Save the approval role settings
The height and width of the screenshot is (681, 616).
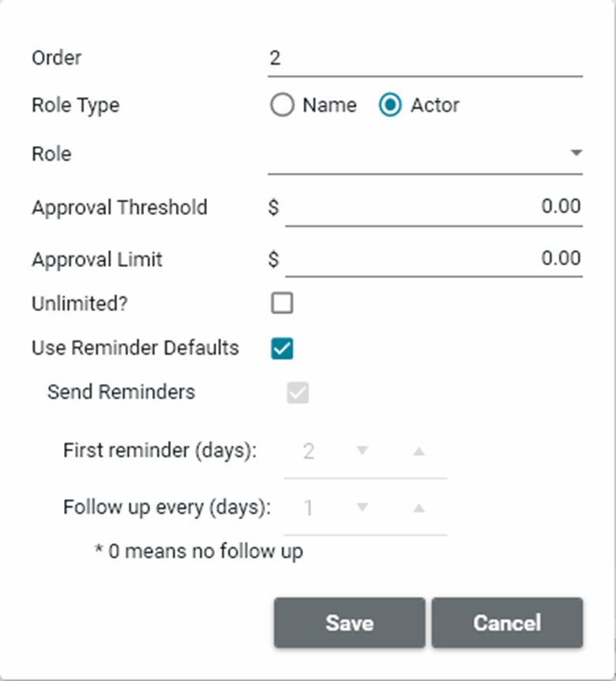tap(349, 623)
